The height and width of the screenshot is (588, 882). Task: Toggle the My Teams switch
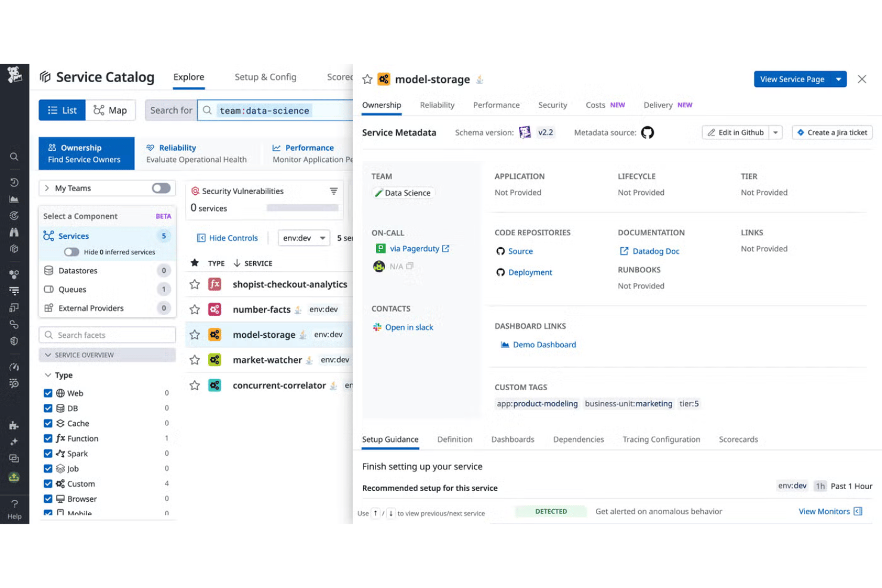coord(161,188)
